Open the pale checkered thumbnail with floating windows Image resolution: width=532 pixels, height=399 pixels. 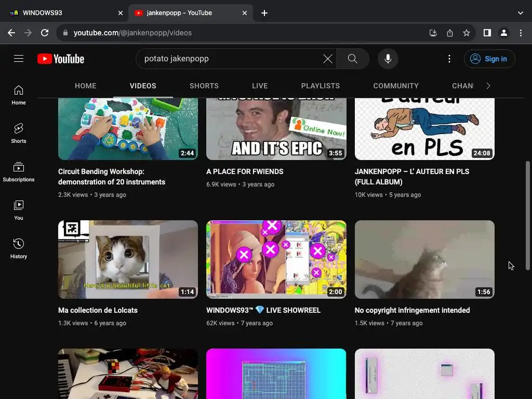click(x=424, y=374)
